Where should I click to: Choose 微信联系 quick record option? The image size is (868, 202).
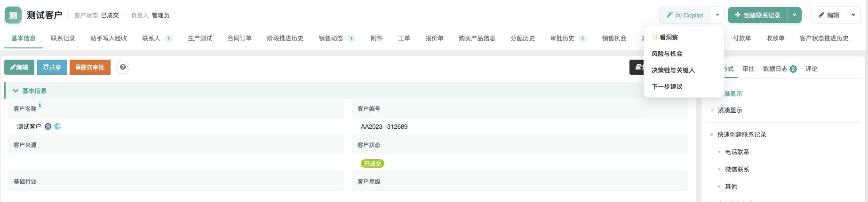(737, 169)
